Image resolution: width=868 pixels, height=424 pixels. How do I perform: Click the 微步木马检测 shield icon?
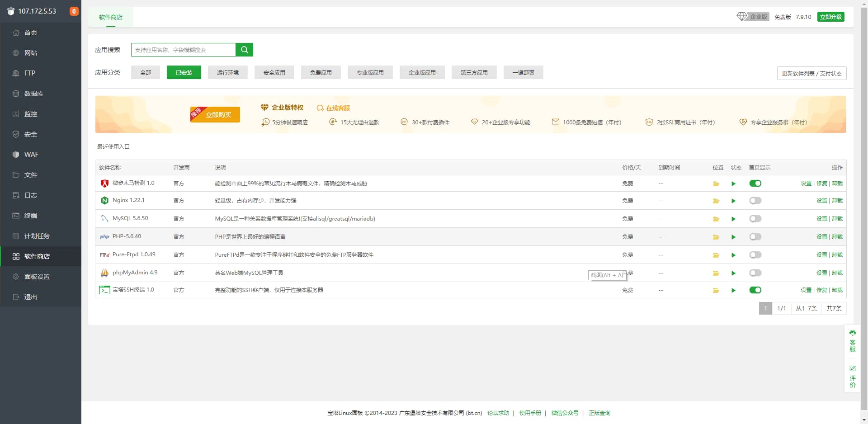104,183
